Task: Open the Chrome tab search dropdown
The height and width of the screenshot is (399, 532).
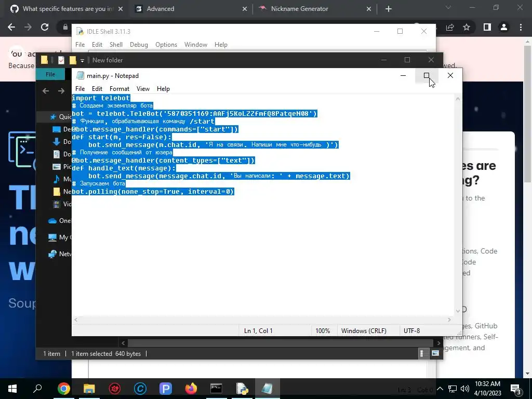Action: [x=448, y=7]
